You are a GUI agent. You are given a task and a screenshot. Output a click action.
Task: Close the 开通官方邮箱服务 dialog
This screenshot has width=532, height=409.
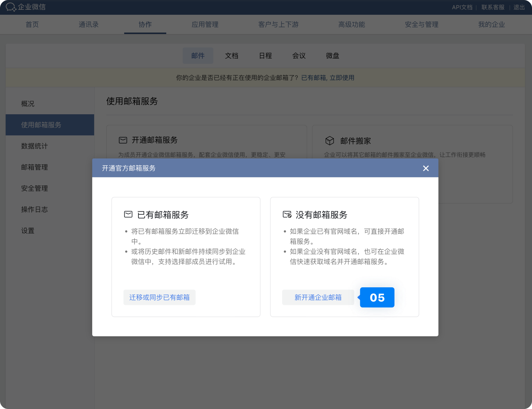426,168
